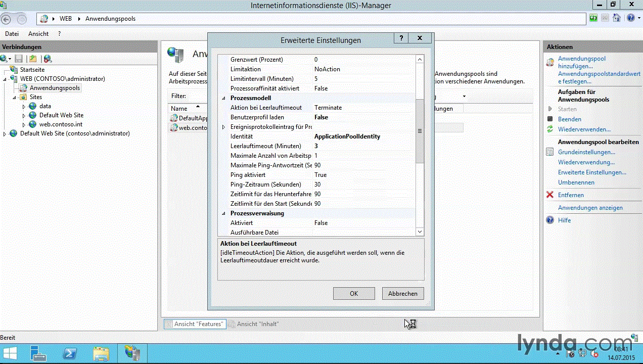Click the icon beside Grundeinstellungen

point(550,152)
